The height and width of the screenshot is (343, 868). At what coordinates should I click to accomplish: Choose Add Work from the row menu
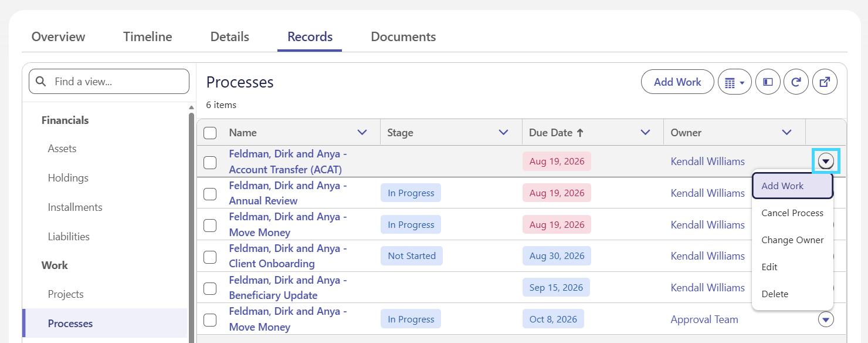click(792, 186)
